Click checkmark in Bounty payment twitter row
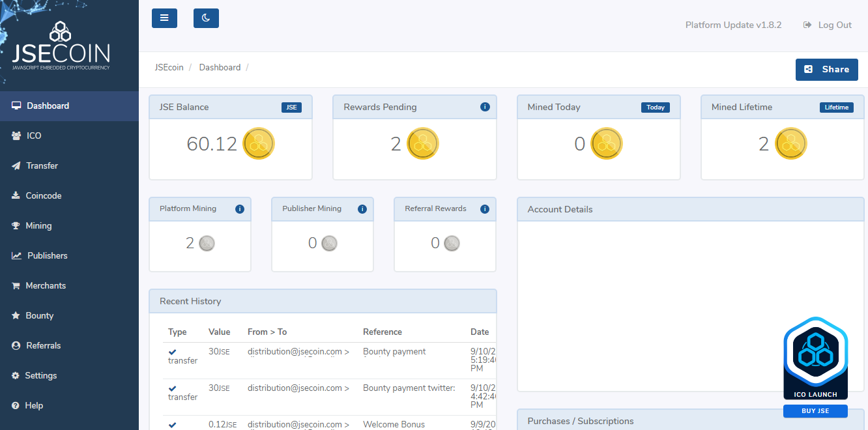This screenshot has width=868, height=430. (x=173, y=388)
